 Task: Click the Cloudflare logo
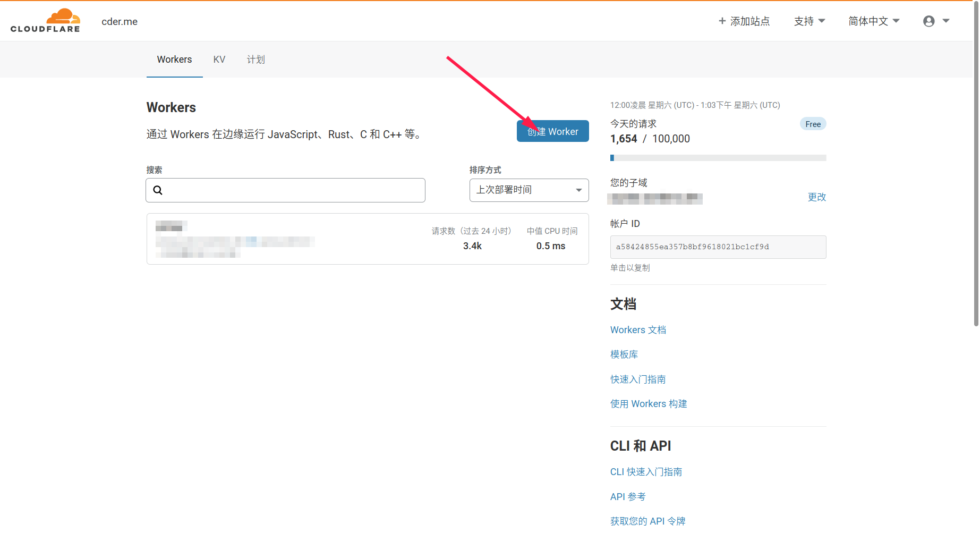coord(45,21)
